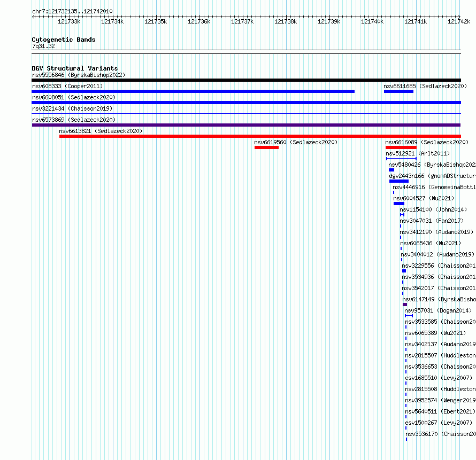Viewport: 476px width, 460px height.
Task: Open variant nsv3402137 Audano2019 label
Action: click(x=440, y=344)
